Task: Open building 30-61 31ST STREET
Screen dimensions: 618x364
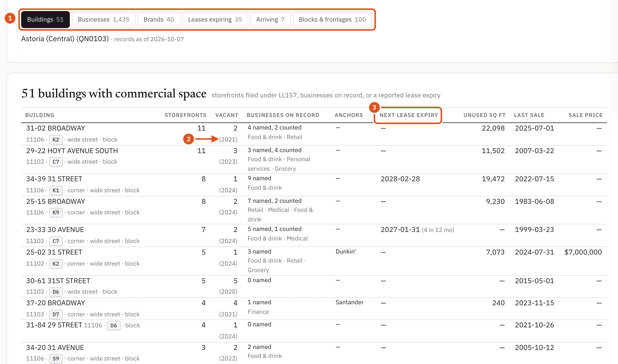Action: pyautogui.click(x=58, y=281)
